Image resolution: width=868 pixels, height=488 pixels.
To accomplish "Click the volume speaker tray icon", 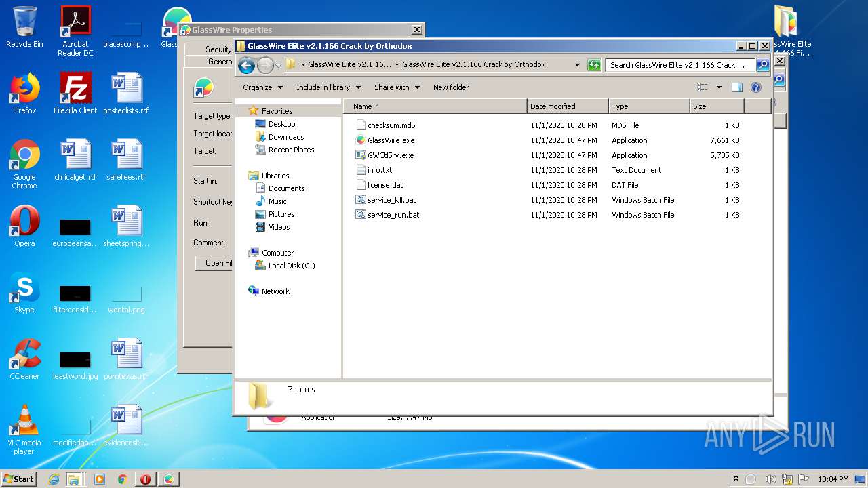I will coord(770,479).
